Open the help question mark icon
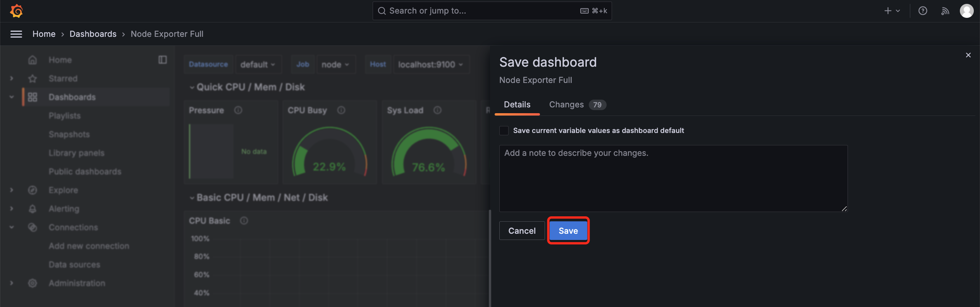The height and width of the screenshot is (307, 980). point(923,11)
